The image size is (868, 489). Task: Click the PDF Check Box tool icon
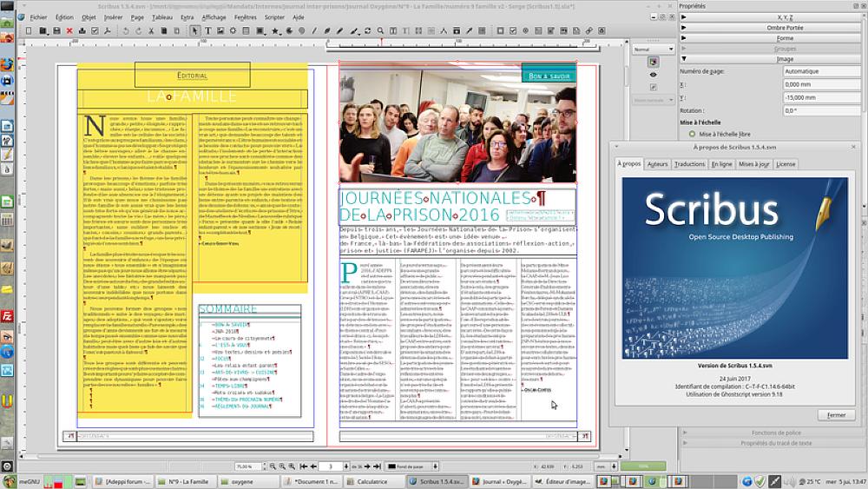513,31
